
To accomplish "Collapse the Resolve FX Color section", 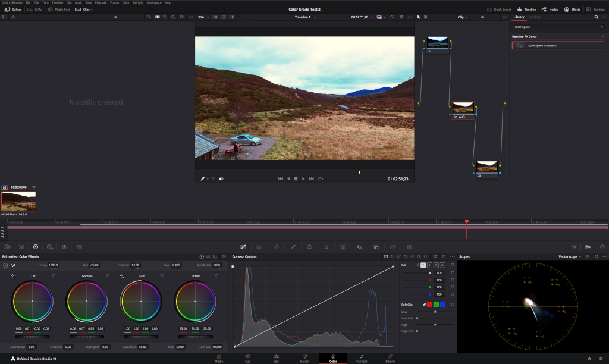I will [603, 36].
